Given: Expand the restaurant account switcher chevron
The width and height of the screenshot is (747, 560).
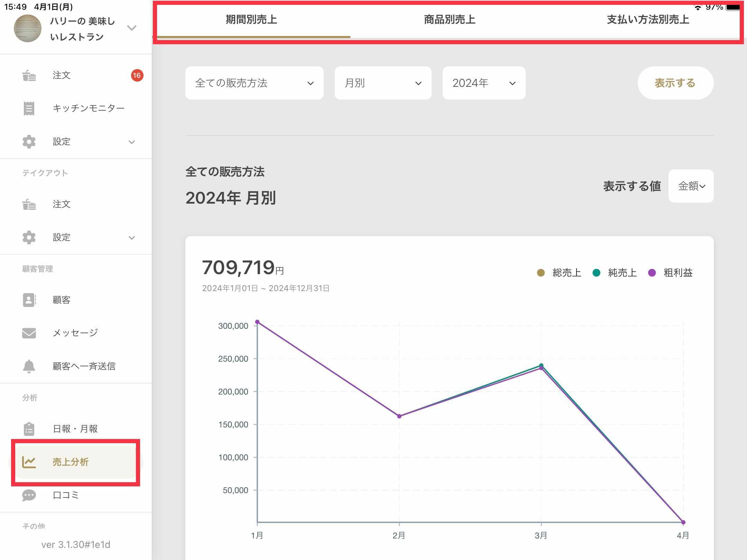Looking at the screenshot, I should [x=132, y=28].
